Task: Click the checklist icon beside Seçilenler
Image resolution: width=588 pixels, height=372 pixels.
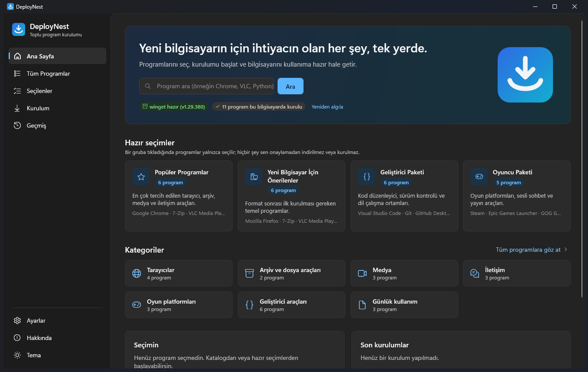Action: click(x=17, y=91)
